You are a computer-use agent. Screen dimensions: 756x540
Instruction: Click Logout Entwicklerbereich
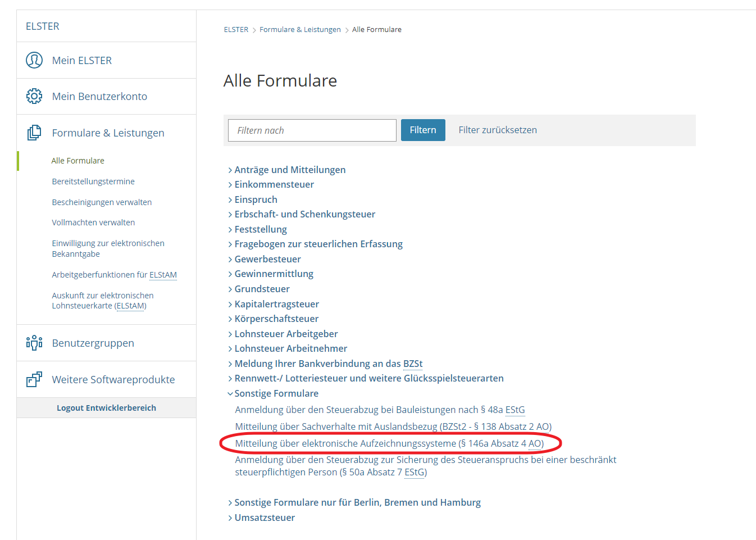pyautogui.click(x=106, y=408)
